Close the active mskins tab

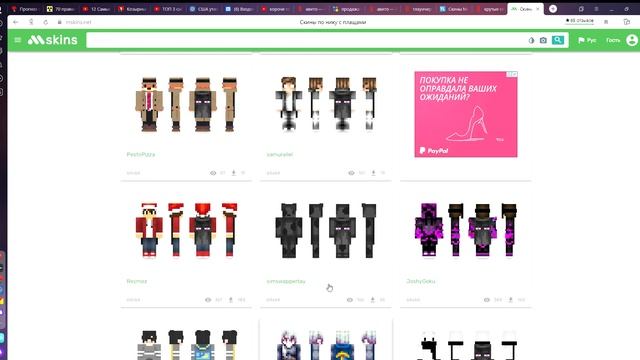coord(538,9)
